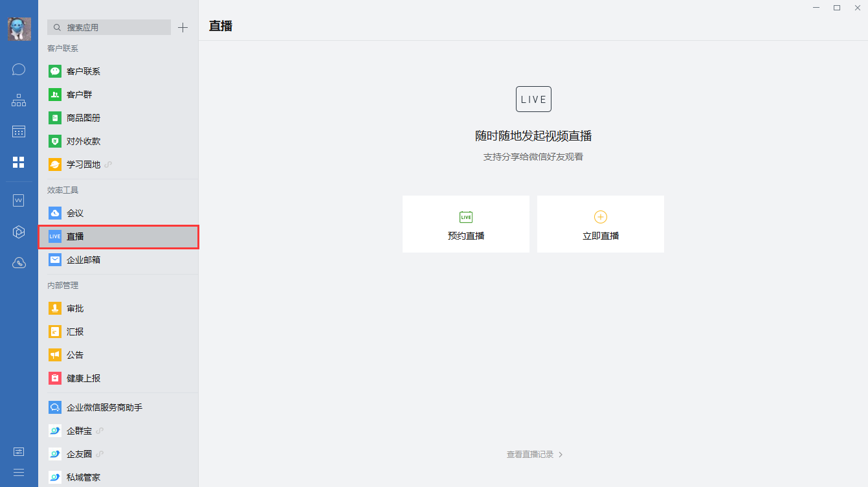Open the 审批 approval app
The height and width of the screenshot is (487, 868).
click(75, 308)
